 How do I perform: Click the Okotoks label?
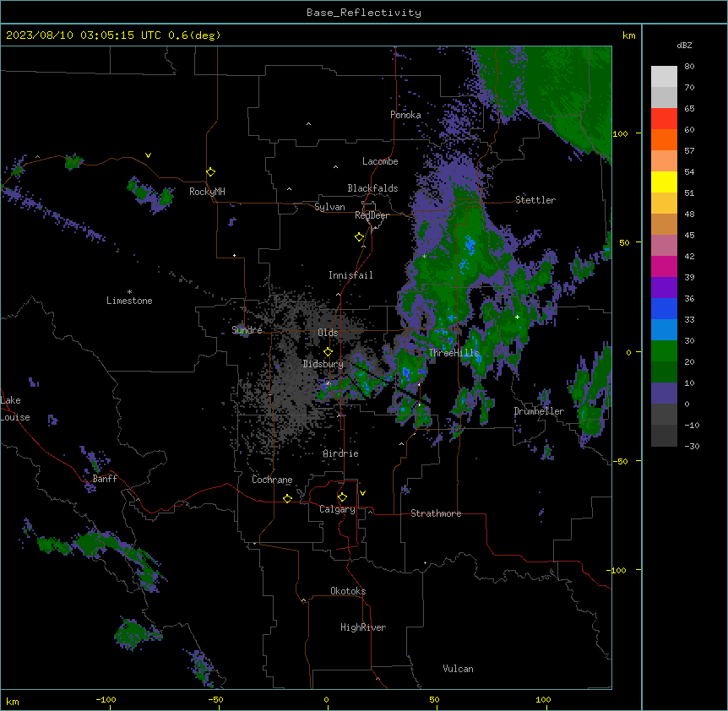pyautogui.click(x=348, y=591)
